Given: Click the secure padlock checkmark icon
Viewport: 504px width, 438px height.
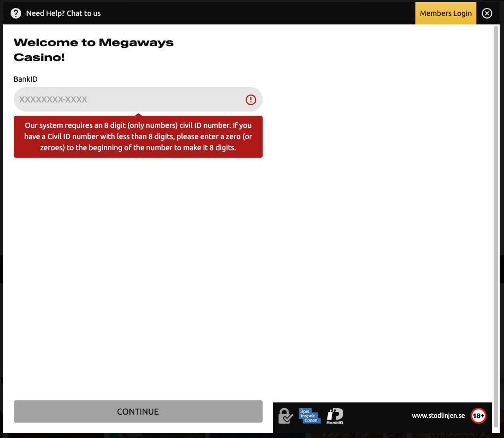Looking at the screenshot, I should coord(285,416).
